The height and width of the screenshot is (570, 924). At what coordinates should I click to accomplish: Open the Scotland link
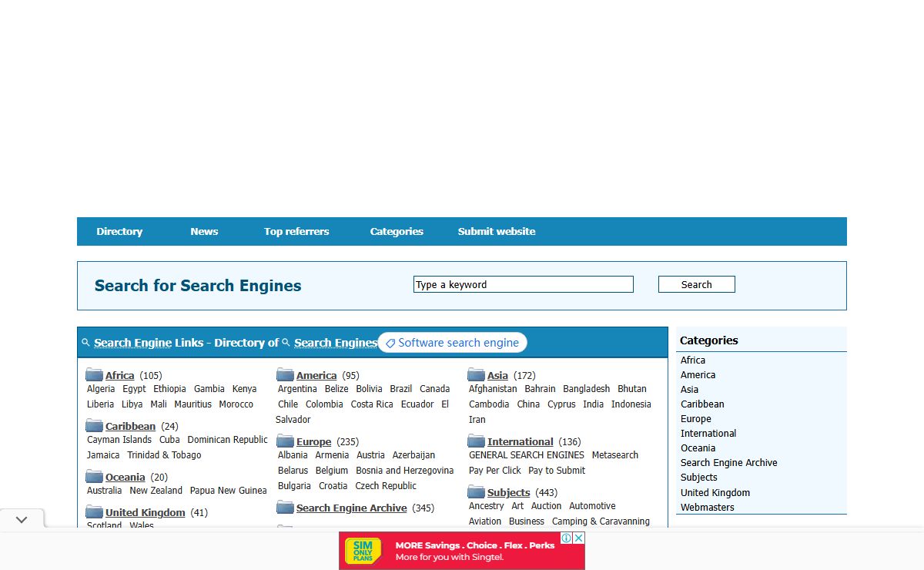point(104,525)
